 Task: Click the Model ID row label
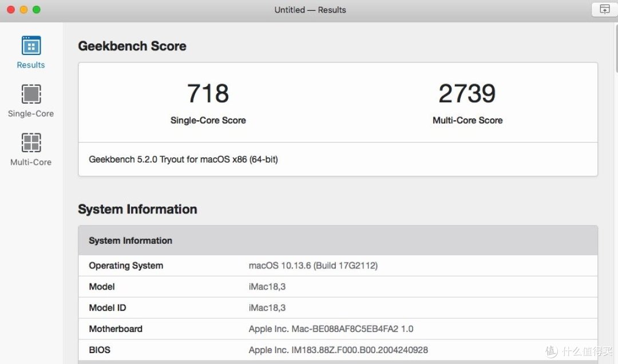107,307
